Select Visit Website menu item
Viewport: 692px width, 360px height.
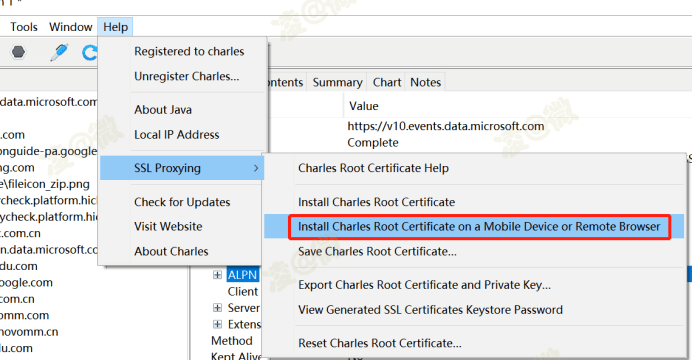168,226
